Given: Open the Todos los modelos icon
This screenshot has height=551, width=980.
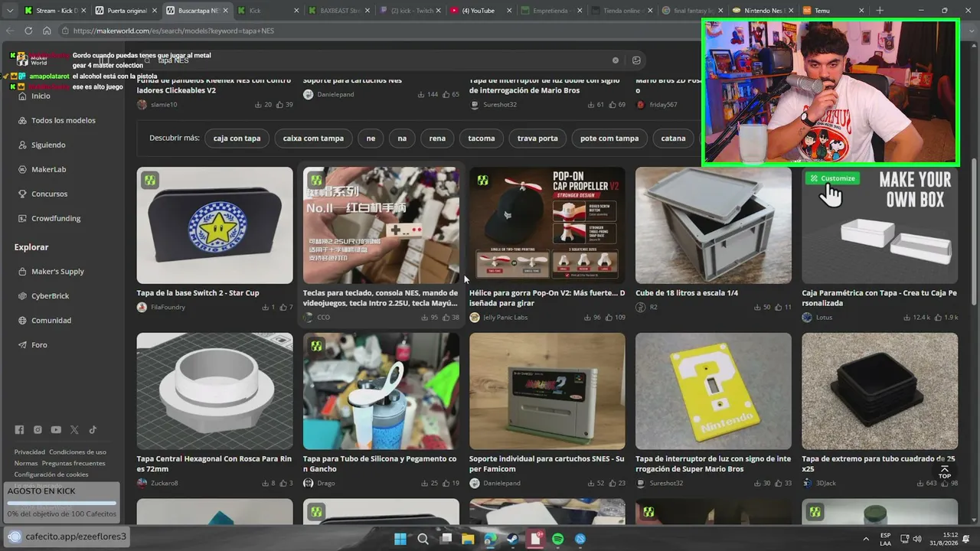Looking at the screenshot, I should (x=21, y=120).
